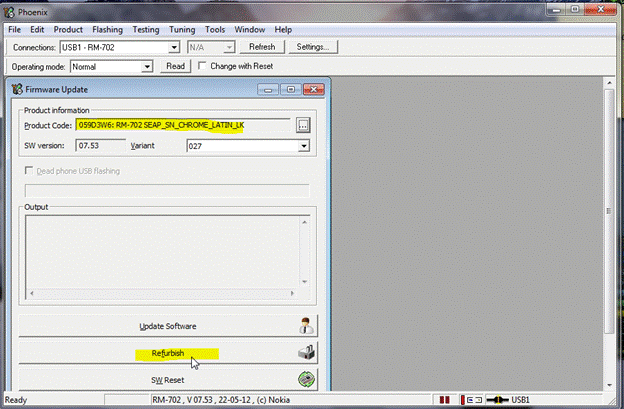Image resolution: width=624 pixels, height=409 pixels.
Task: Open the Edit menu
Action: point(37,30)
